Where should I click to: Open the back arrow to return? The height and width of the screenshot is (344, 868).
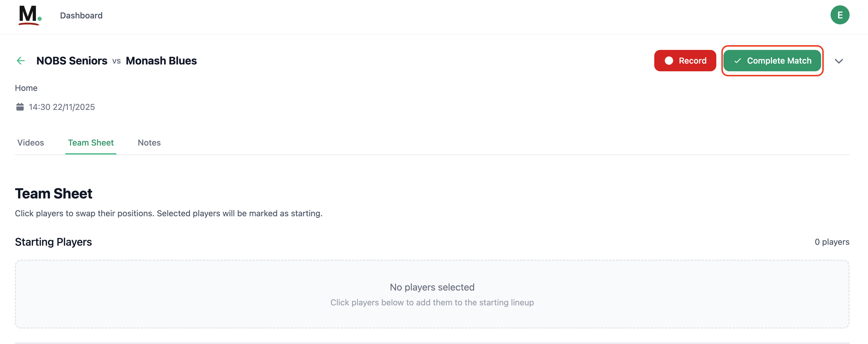pos(21,61)
